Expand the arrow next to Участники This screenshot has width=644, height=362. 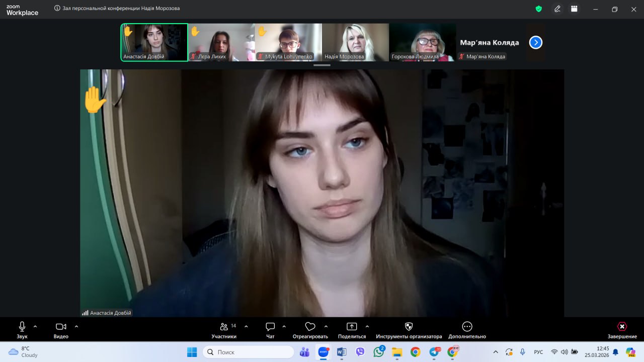246,326
